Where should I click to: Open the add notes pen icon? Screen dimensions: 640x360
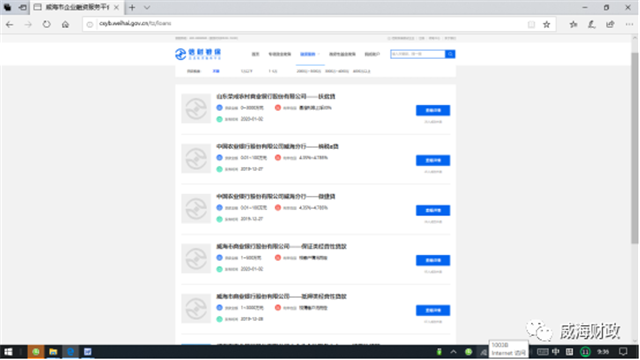(x=591, y=24)
